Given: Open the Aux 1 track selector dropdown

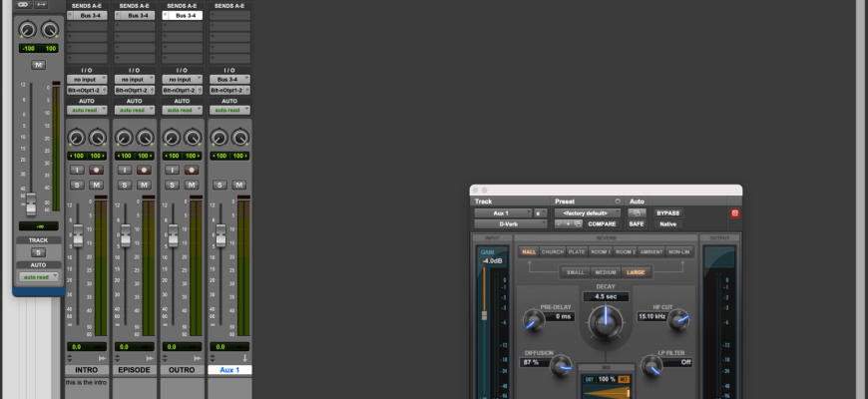Looking at the screenshot, I should pyautogui.click(x=503, y=212).
